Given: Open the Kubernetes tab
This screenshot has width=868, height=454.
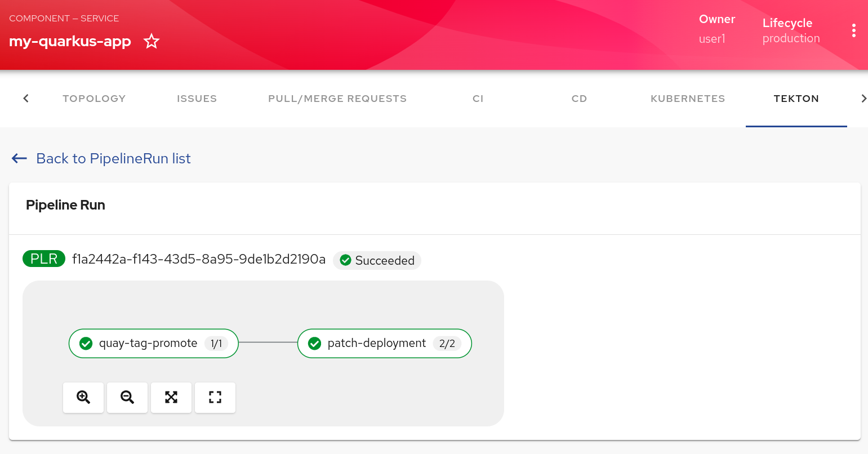Looking at the screenshot, I should coord(688,99).
